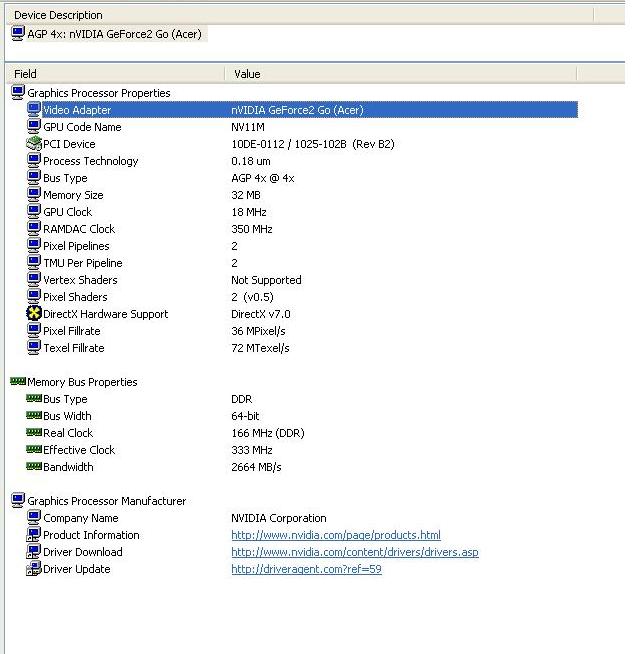
Task: Click the value NV11M
Action: 248,127
